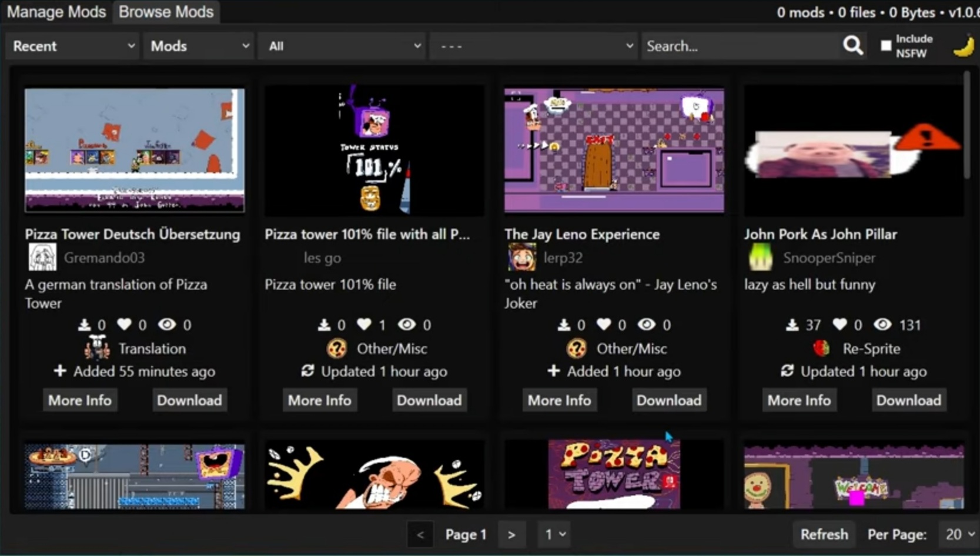The width and height of the screenshot is (980, 556).
Task: Open More Info for Pizza tower 101% file
Action: tap(320, 400)
